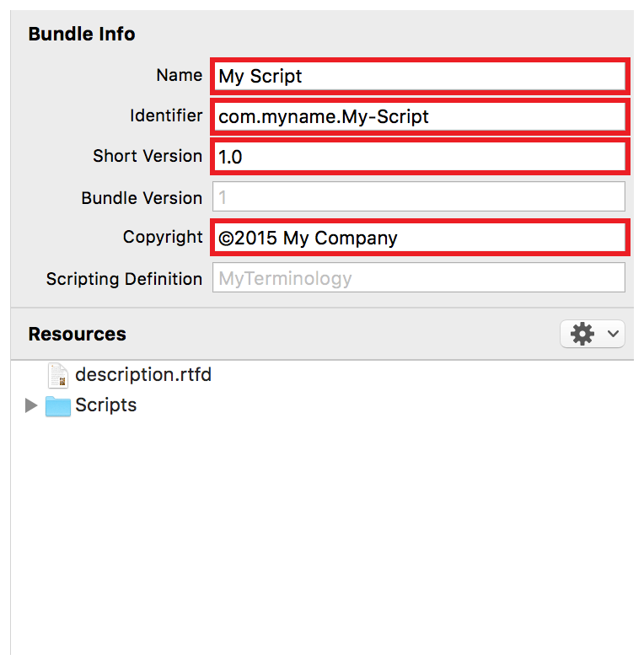Image resolution: width=644 pixels, height=665 pixels.
Task: Click the Bundle Info section heading
Action: pyautogui.click(x=82, y=34)
